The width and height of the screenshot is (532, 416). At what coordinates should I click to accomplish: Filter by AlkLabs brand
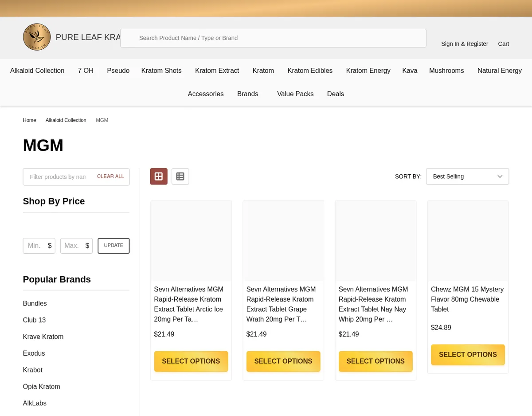click(x=35, y=403)
